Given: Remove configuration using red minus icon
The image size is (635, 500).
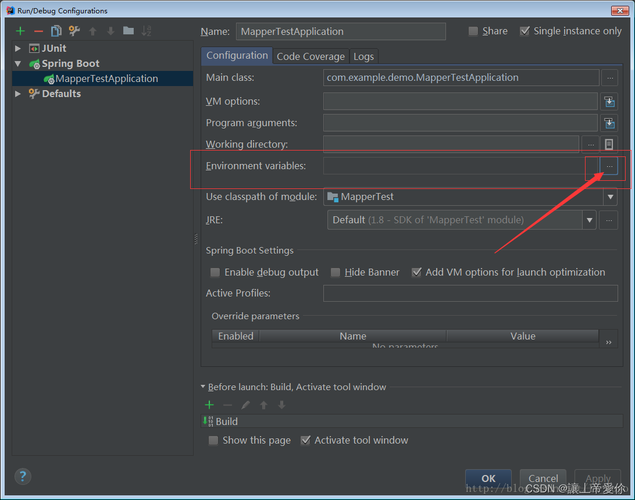Looking at the screenshot, I should pos(38,31).
